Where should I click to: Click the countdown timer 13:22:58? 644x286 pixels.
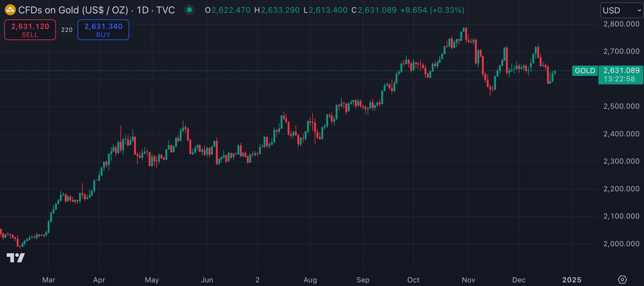(619, 79)
